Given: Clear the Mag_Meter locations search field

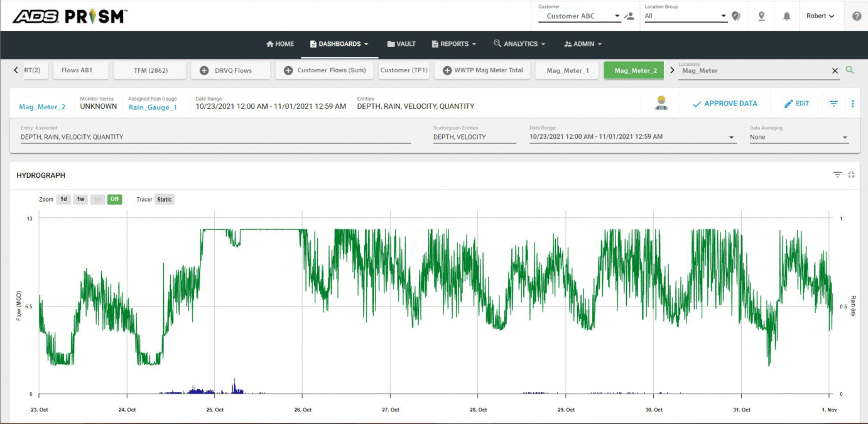Looking at the screenshot, I should pyautogui.click(x=835, y=71).
